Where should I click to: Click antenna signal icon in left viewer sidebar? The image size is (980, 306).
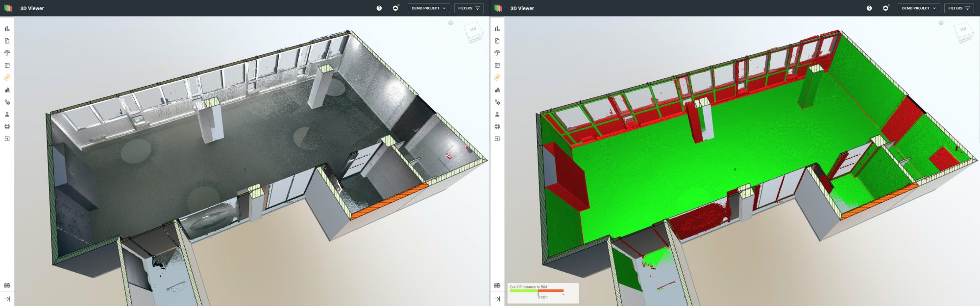point(7,53)
